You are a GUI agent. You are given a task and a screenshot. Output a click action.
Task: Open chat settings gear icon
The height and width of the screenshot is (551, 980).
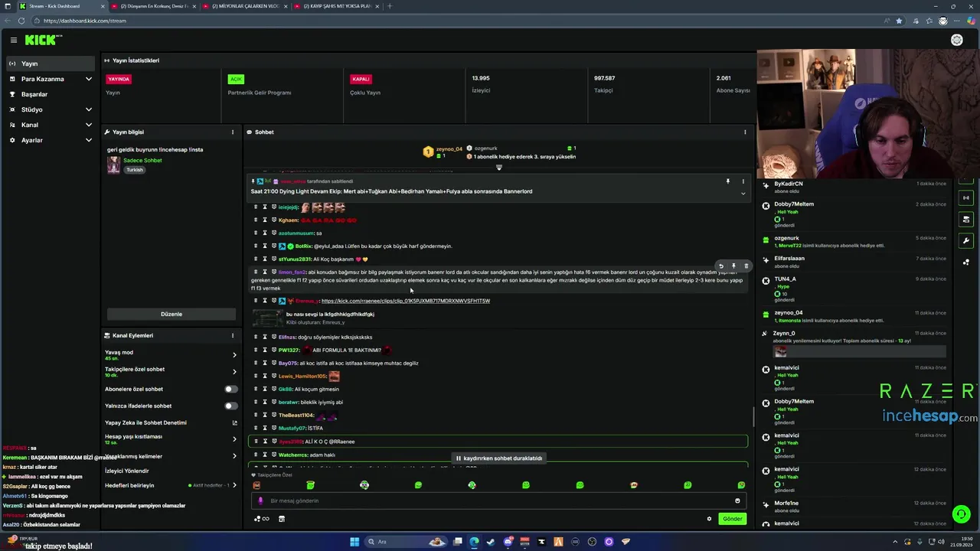pyautogui.click(x=709, y=519)
